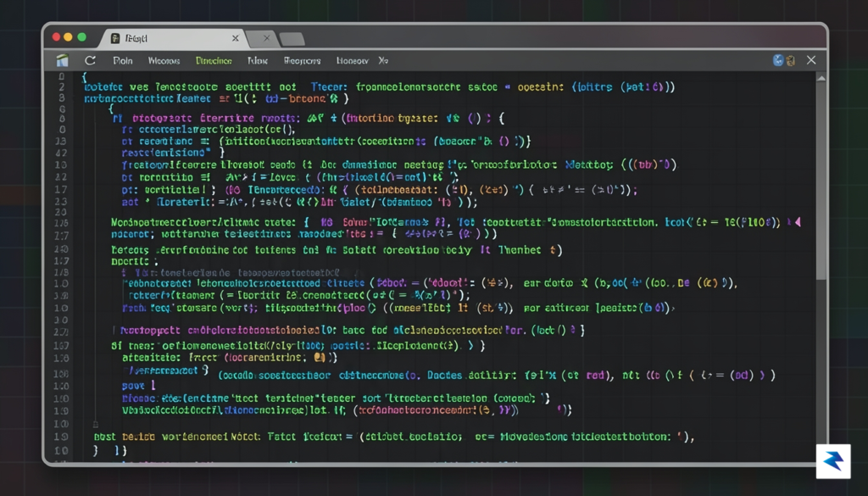The image size is (868, 496).
Task: Click the building home icon left of reload
Action: pyautogui.click(x=63, y=60)
